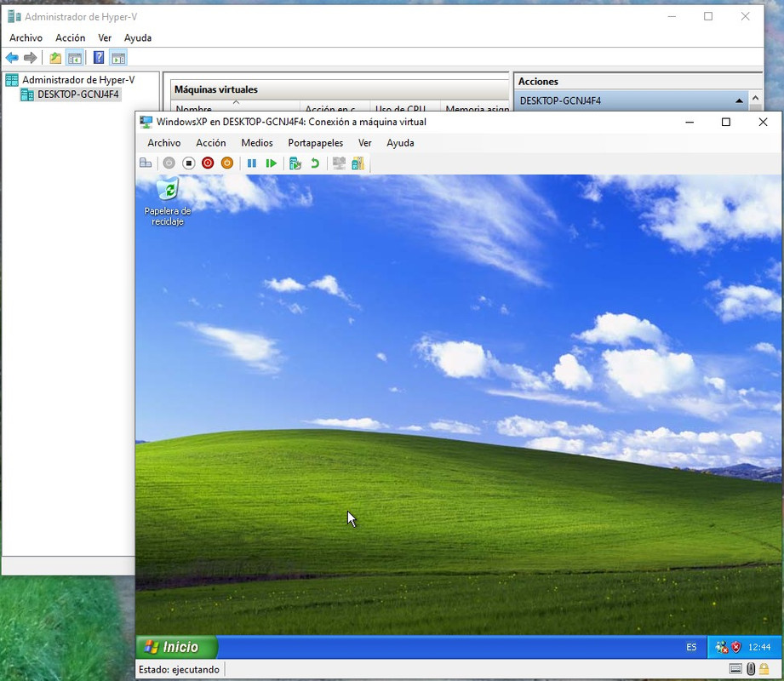The image size is (784, 681).
Task: Select Administrador de Hyper-V tree root
Action: pos(78,80)
